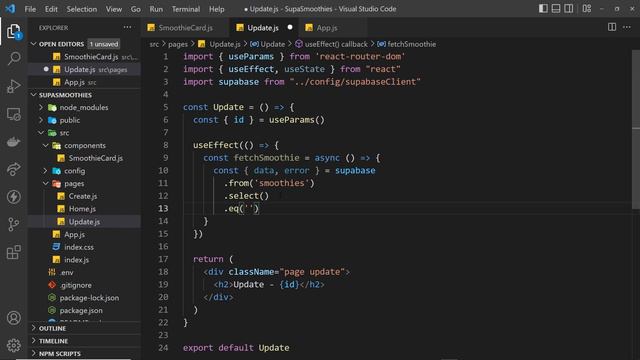Open the Edit menu
The image size is (640, 360).
pyautogui.click(x=51, y=9)
